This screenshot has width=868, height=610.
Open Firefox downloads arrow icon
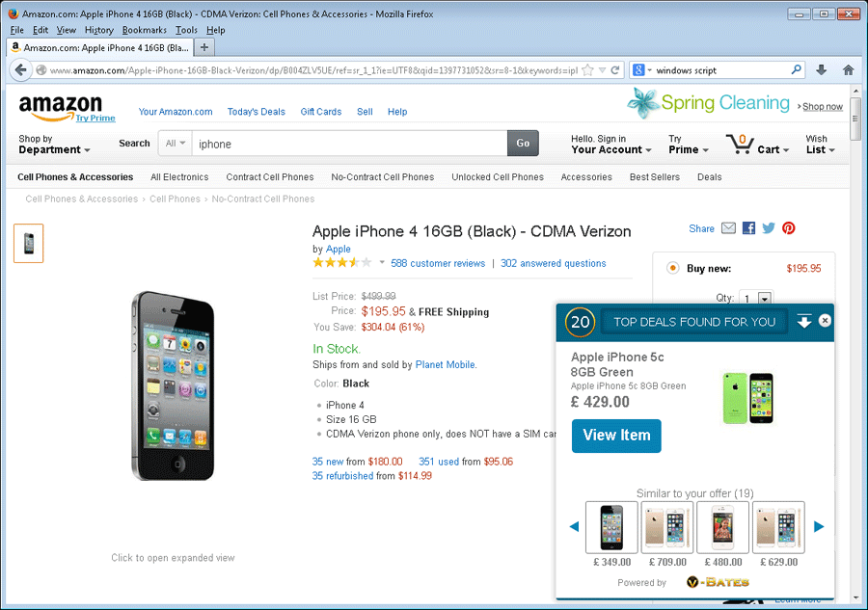(822, 70)
